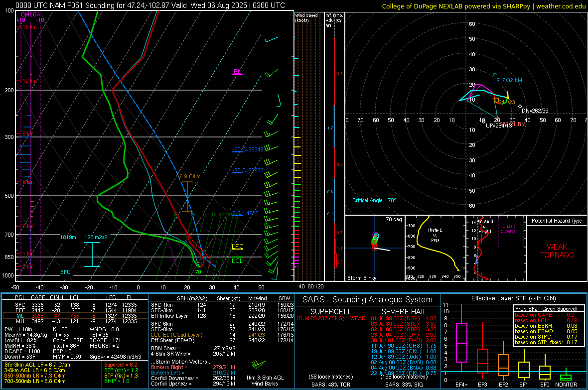The height and width of the screenshot is (390, 588).
Task: Click the 01 Jul 90 00Z (DAY) 4.00 analogue
Action: [x=404, y=318]
